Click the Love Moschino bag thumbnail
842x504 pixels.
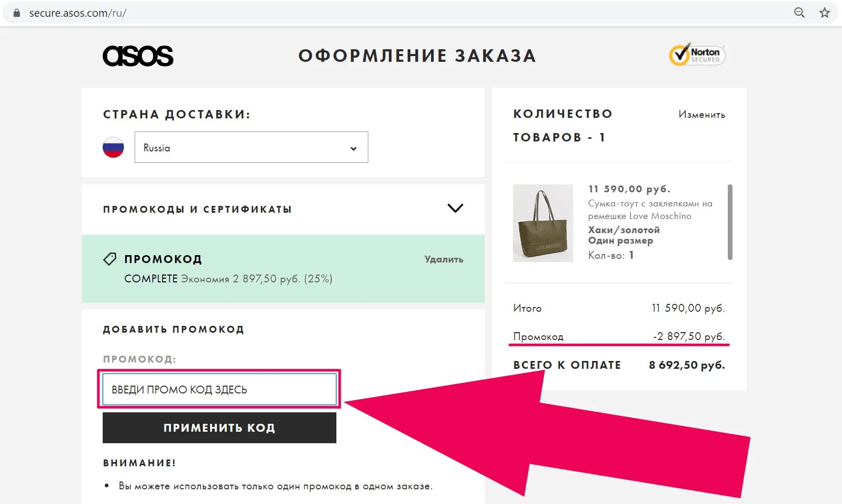coord(543,223)
